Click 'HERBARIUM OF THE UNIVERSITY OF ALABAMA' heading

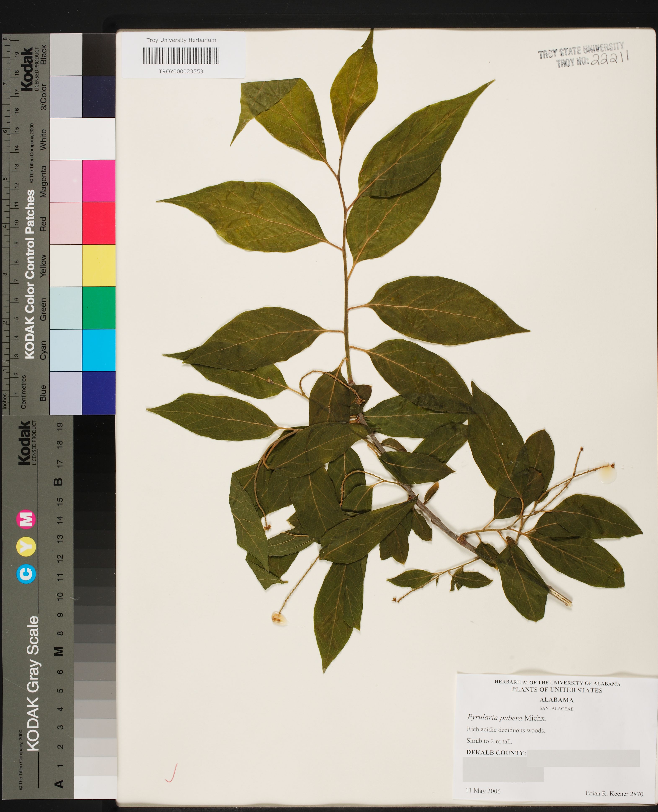tap(557, 683)
